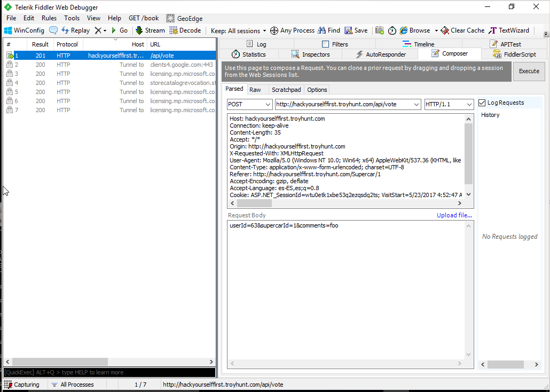Switch to the AutoResponder tab

coord(381,54)
